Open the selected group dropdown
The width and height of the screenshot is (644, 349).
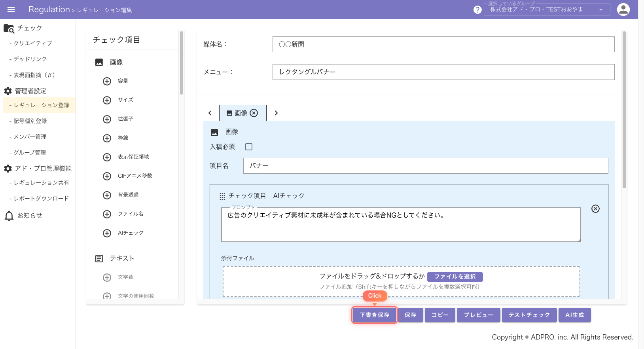(x=546, y=10)
